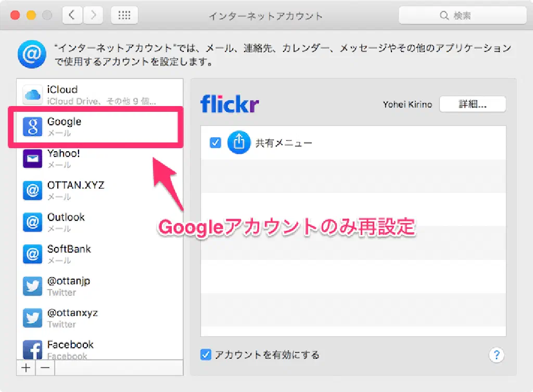Uncheck the 共有メニュー checkbox

click(x=215, y=143)
